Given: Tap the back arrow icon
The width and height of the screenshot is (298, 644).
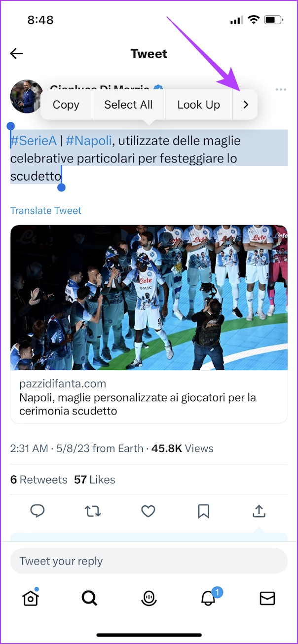Looking at the screenshot, I should tap(17, 54).
